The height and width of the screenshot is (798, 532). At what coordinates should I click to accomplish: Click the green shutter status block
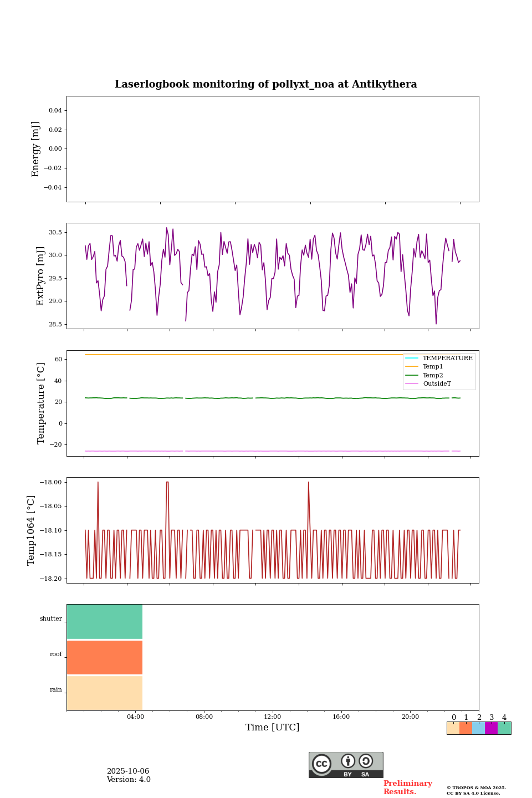coord(105,621)
